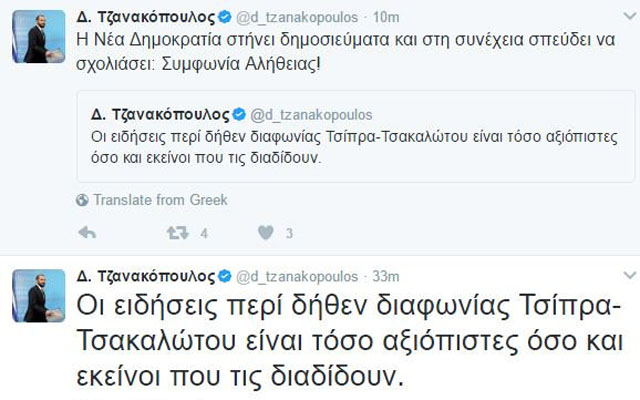The width and height of the screenshot is (640, 400).
Task: Click verified badge in the quoted tweet
Action: point(238,115)
